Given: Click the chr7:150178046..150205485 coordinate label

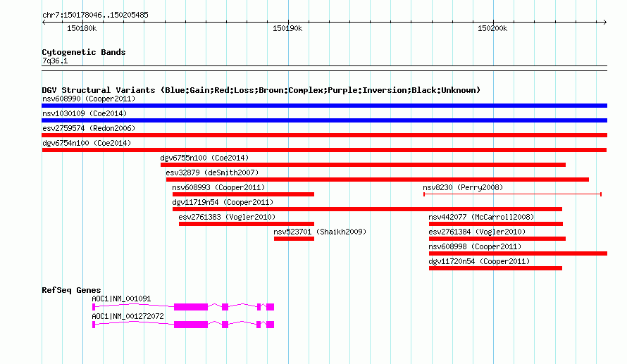Looking at the screenshot, I should pos(95,15).
